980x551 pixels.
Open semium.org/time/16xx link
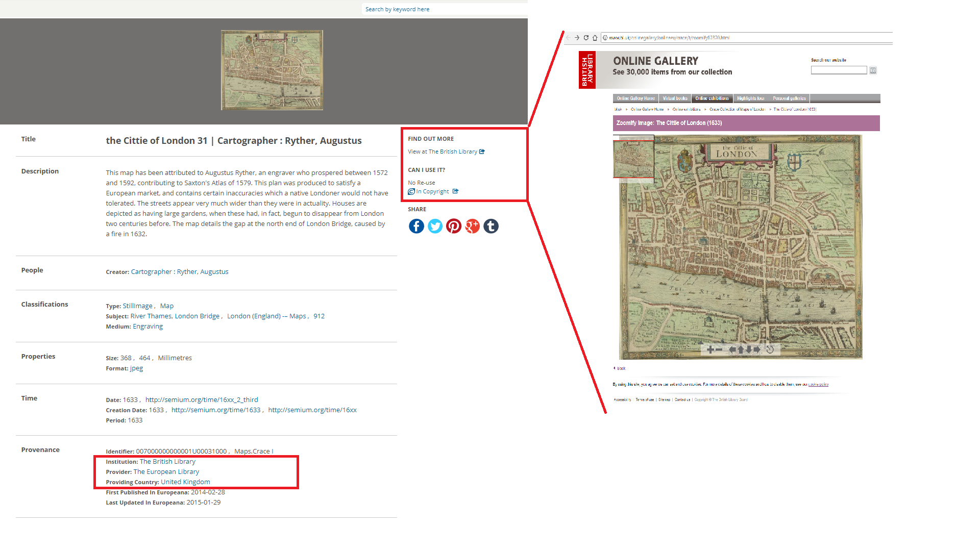point(312,410)
